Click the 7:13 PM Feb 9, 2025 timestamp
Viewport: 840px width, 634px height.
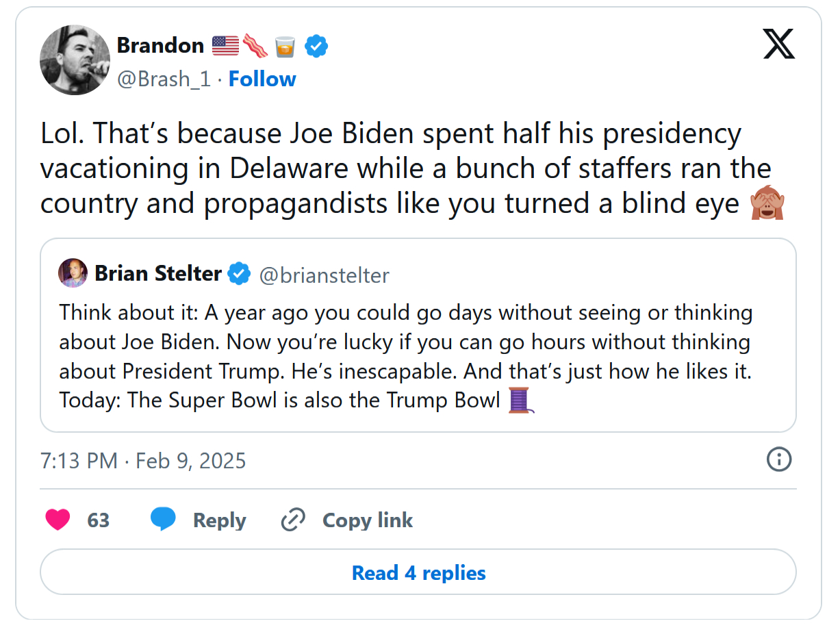pos(143,460)
